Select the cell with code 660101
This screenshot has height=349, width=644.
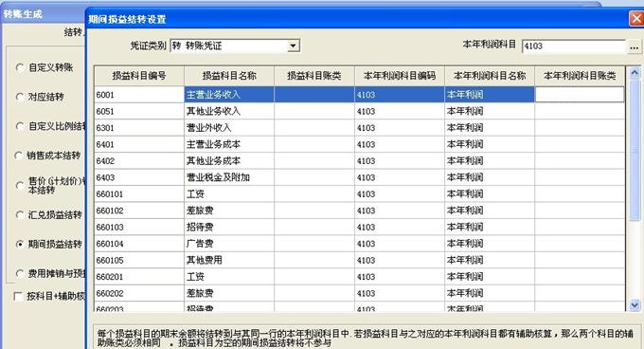click(139, 194)
